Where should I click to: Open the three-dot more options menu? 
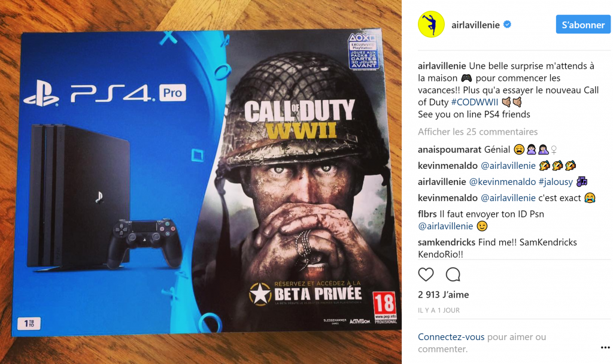[605, 347]
